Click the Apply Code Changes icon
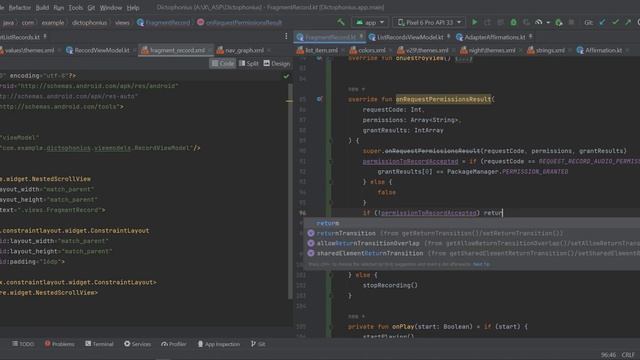 coord(500,22)
